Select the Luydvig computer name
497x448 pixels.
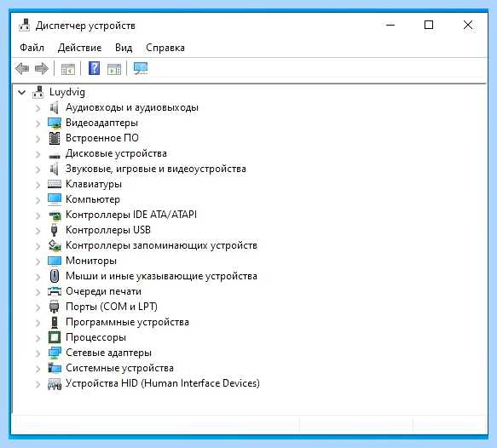pyautogui.click(x=67, y=92)
